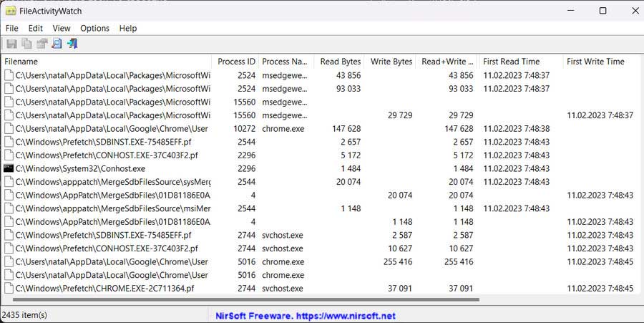Open the Options menu
The height and width of the screenshot is (323, 644).
pyautogui.click(x=94, y=29)
